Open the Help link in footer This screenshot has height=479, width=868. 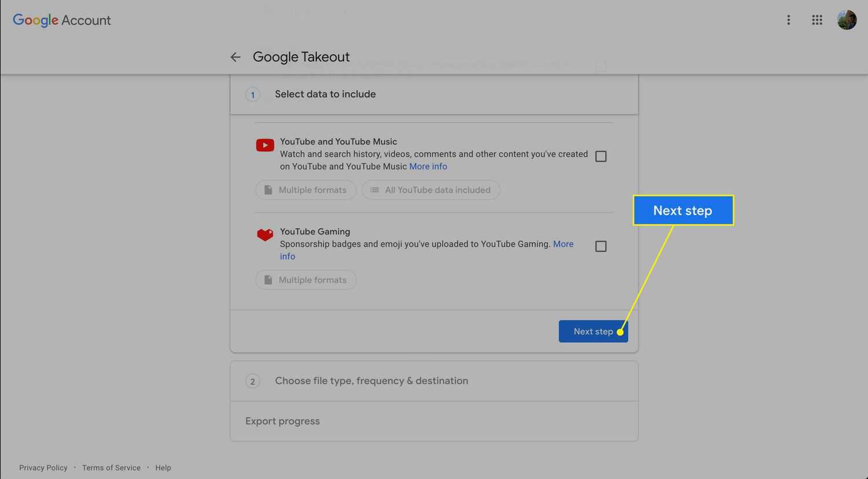pyautogui.click(x=163, y=468)
